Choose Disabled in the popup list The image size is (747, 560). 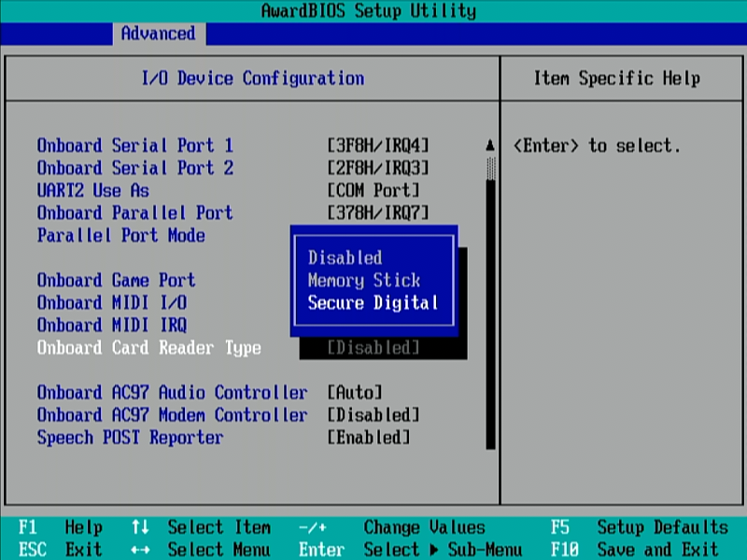tap(345, 258)
